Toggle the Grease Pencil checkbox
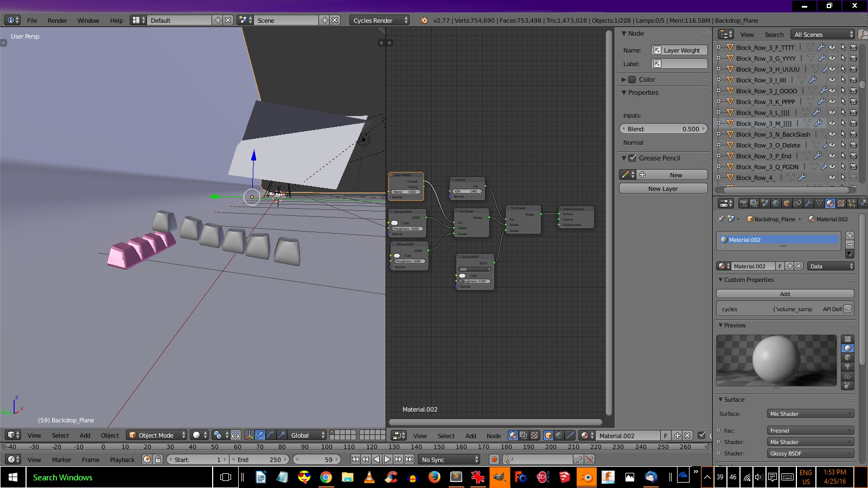Image resolution: width=868 pixels, height=488 pixels. click(x=632, y=158)
